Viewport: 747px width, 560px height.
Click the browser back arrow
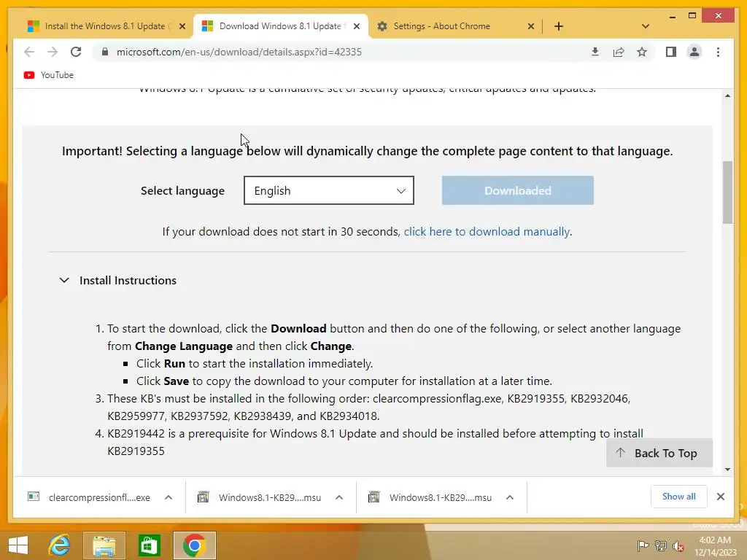tap(29, 52)
